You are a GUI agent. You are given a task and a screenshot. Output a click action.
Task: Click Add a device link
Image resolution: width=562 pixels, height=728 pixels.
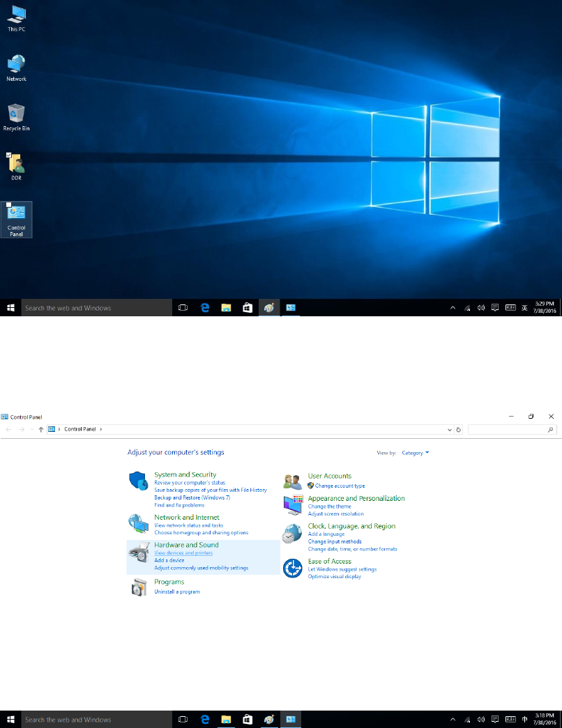point(169,560)
